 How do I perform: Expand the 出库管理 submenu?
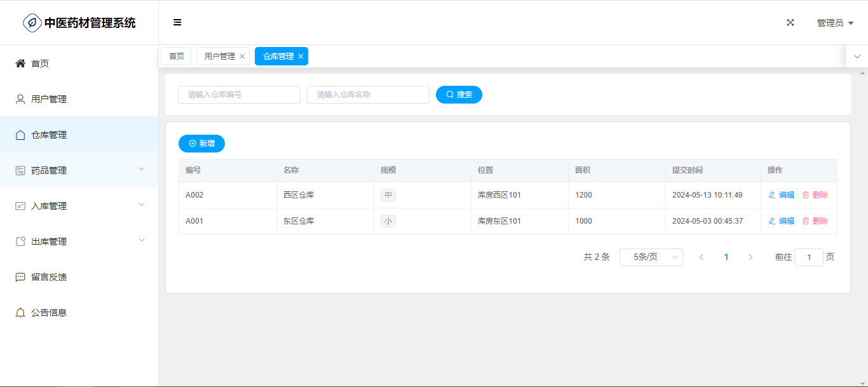click(x=142, y=240)
